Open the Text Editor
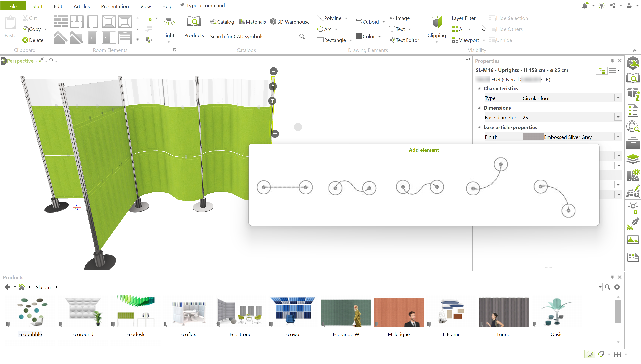Image resolution: width=641 pixels, height=364 pixels. tap(404, 40)
